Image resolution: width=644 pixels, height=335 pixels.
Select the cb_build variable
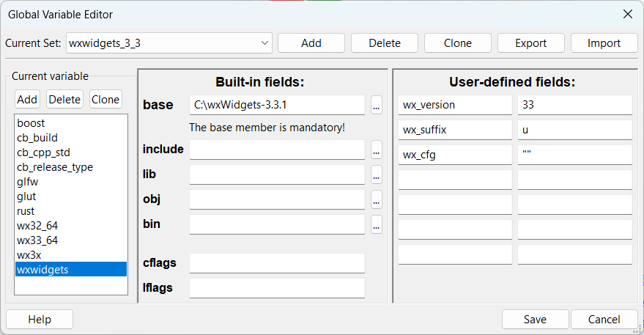coord(71,138)
